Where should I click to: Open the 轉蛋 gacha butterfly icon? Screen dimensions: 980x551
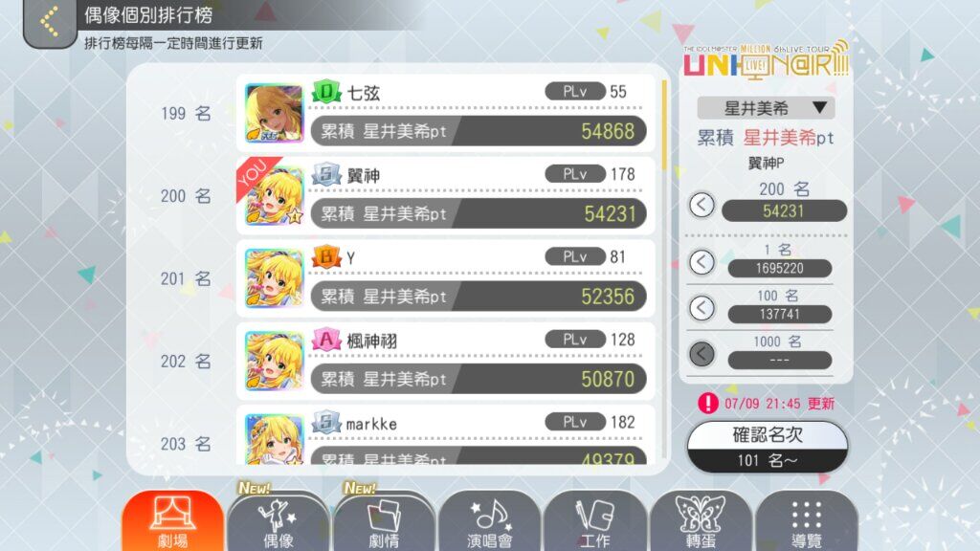coord(701,521)
